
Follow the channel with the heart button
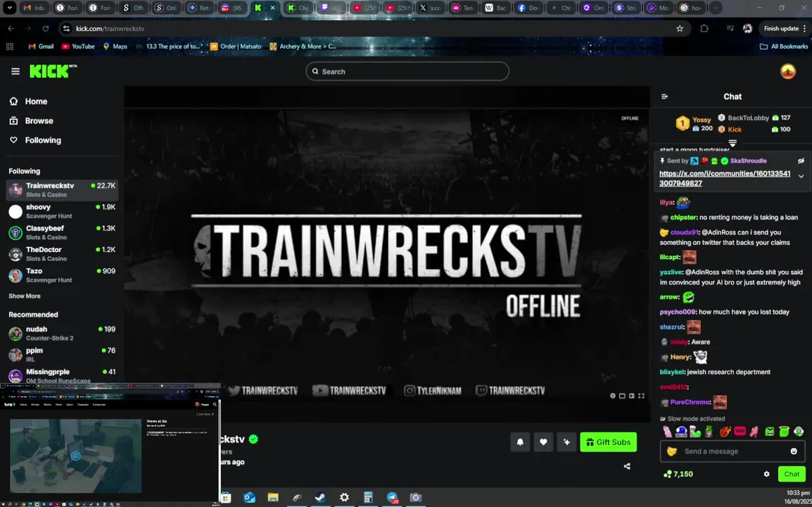[543, 442]
